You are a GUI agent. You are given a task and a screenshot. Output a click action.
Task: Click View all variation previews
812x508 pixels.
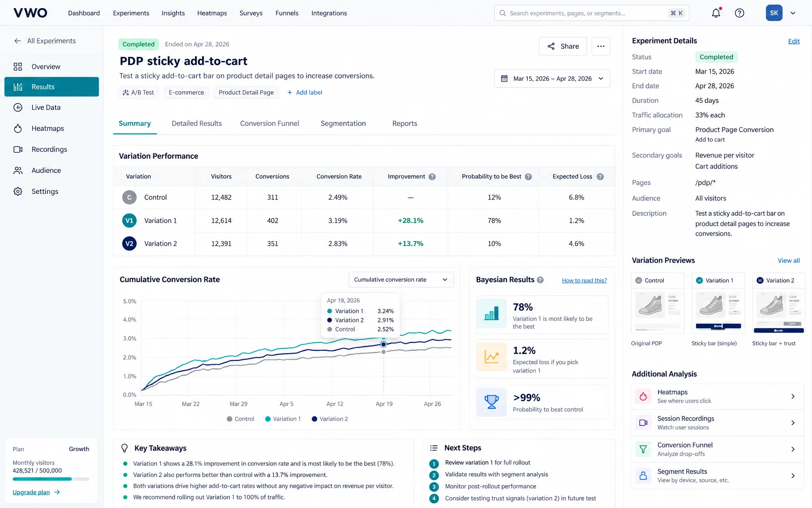point(789,261)
